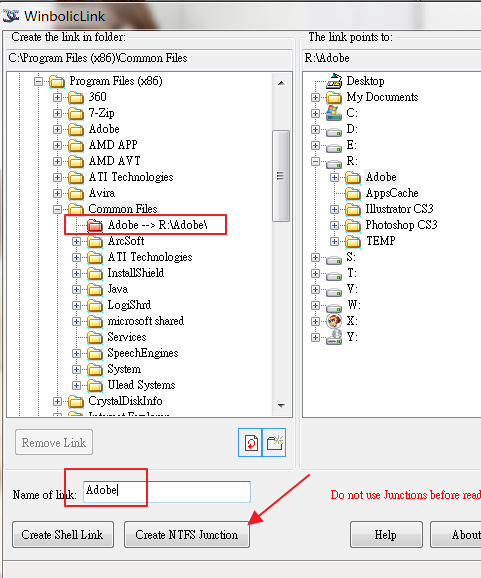The image size is (481, 578).
Task: Expand the Ulead Systems folder node
Action: [x=76, y=386]
